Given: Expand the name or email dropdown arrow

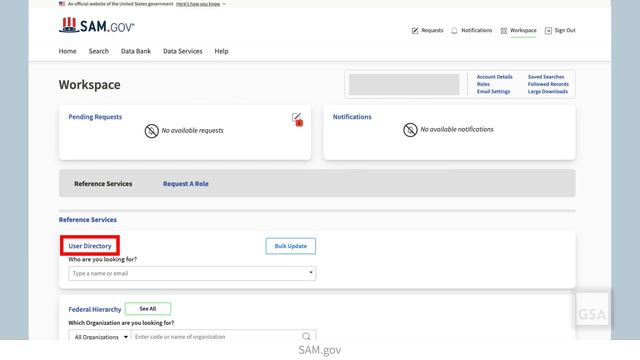Looking at the screenshot, I should pos(311,272).
